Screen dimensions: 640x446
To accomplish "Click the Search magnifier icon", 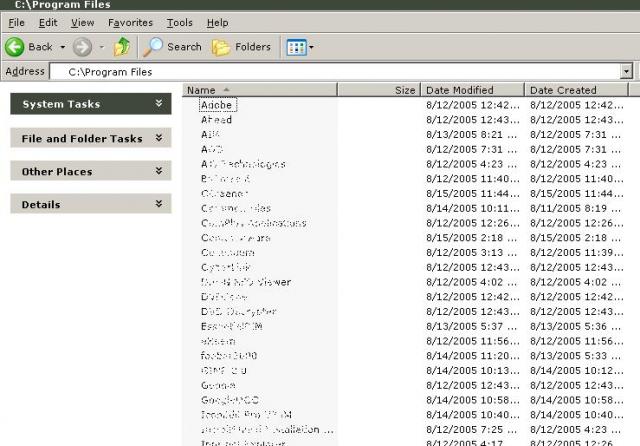I will 153,47.
